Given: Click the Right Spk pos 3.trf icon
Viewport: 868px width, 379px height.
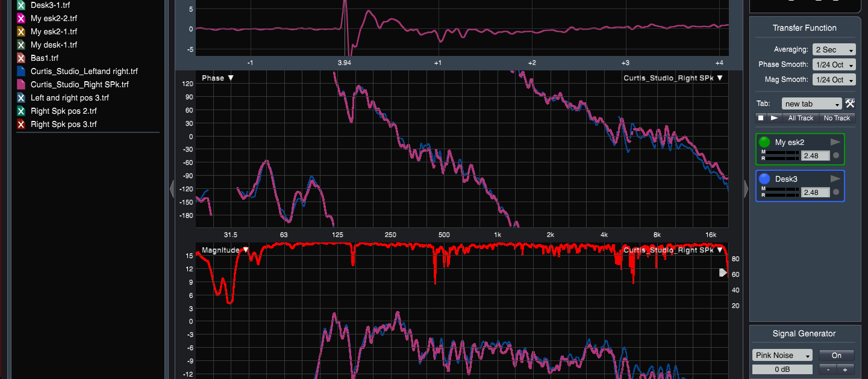Looking at the screenshot, I should point(21,124).
